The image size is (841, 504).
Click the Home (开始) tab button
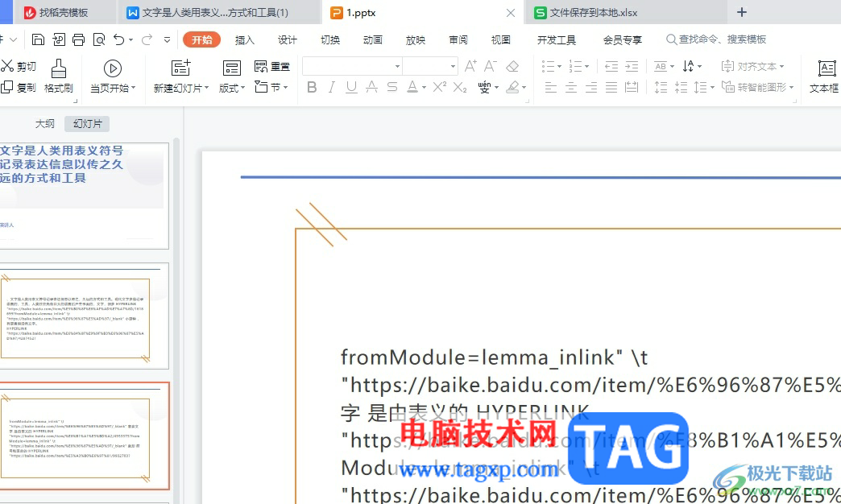point(201,39)
